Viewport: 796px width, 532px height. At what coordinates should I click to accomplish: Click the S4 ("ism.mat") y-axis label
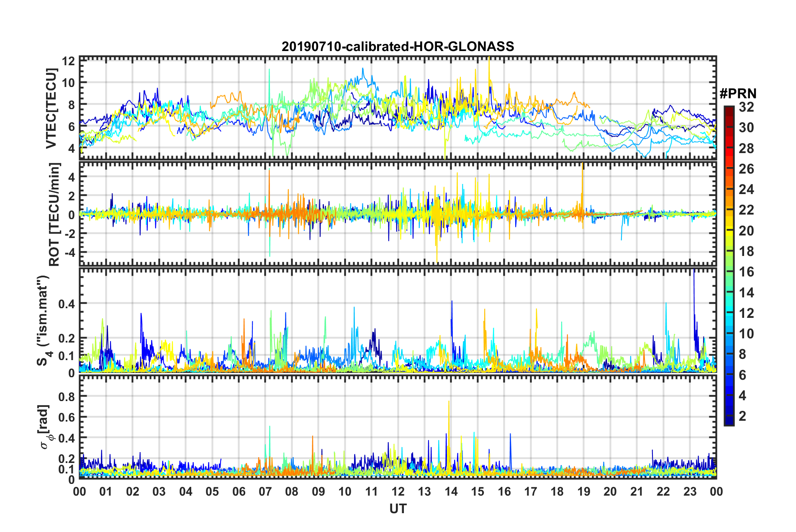coord(44,321)
